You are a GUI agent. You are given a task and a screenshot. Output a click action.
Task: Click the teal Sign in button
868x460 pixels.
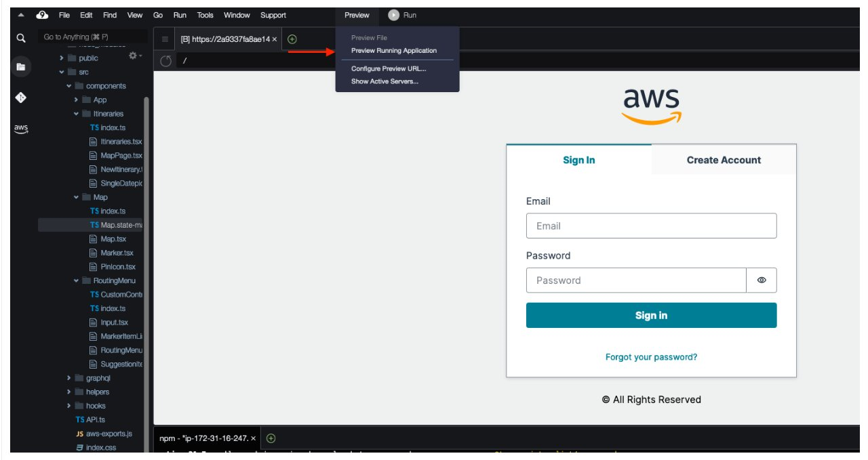(651, 315)
